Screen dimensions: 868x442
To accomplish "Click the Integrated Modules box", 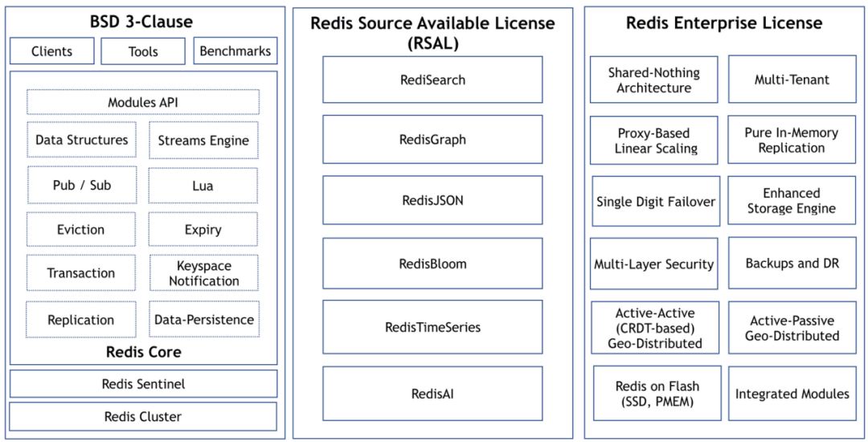I will 792,393.
